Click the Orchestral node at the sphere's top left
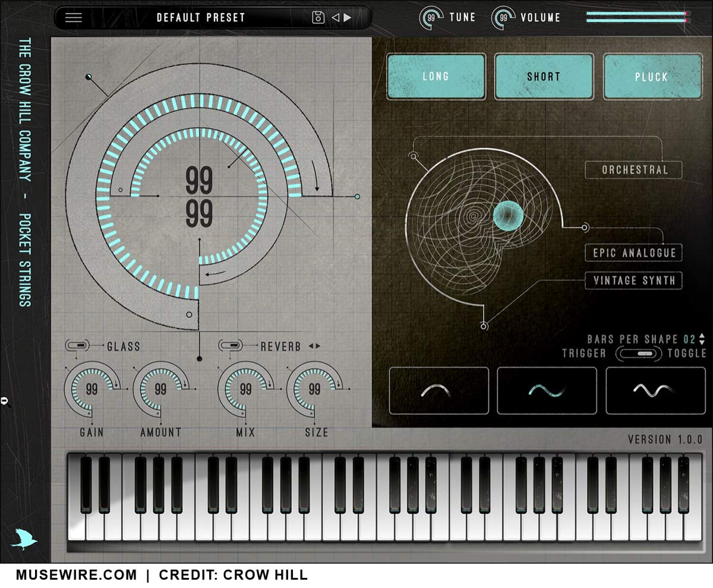Screen dimensions: 713x588 coord(413,156)
